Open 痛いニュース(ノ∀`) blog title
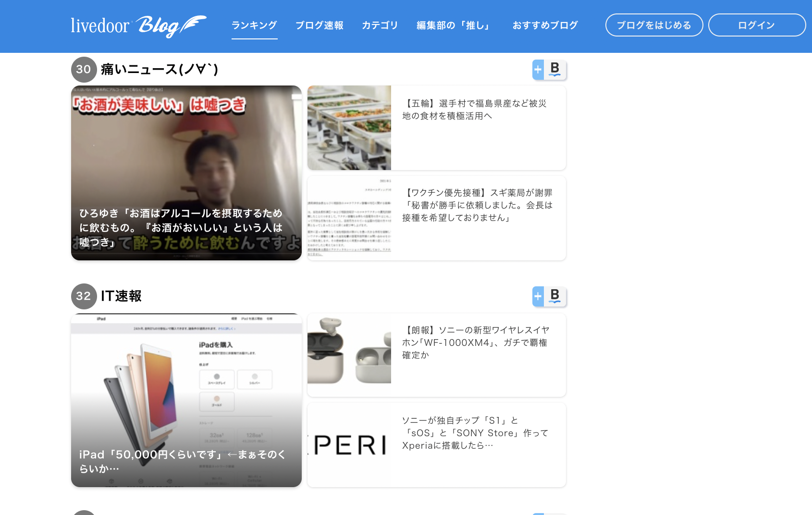 (160, 69)
